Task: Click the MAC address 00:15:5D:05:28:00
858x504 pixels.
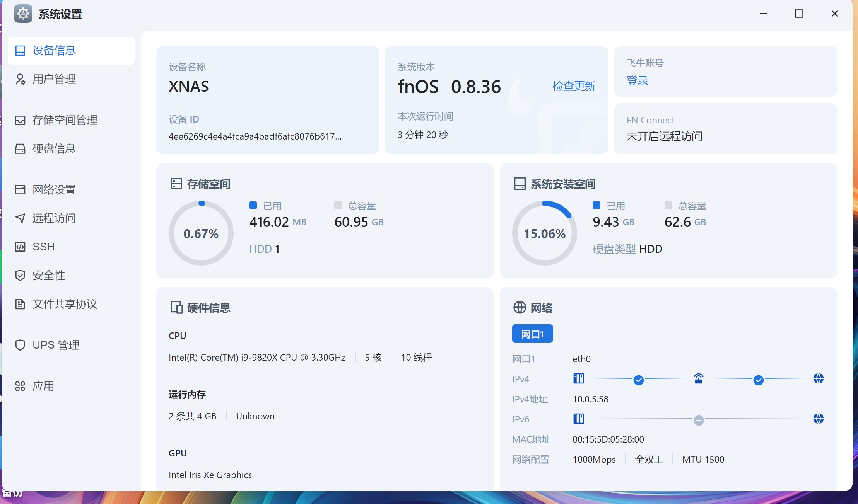Action: click(x=608, y=439)
